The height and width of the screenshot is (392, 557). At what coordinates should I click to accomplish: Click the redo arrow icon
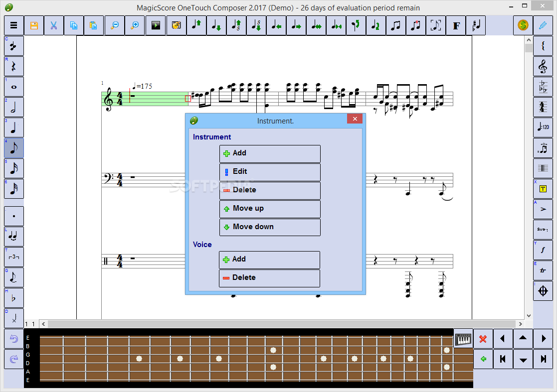point(14,359)
